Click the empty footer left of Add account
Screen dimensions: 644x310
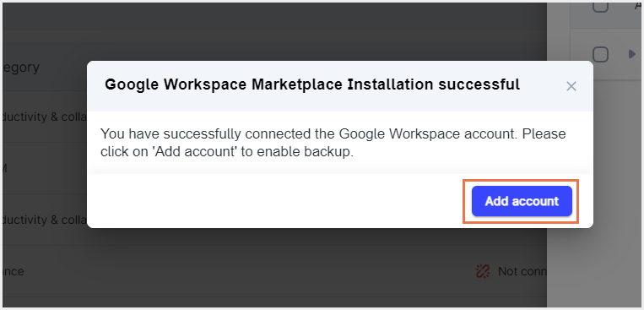(x=275, y=201)
